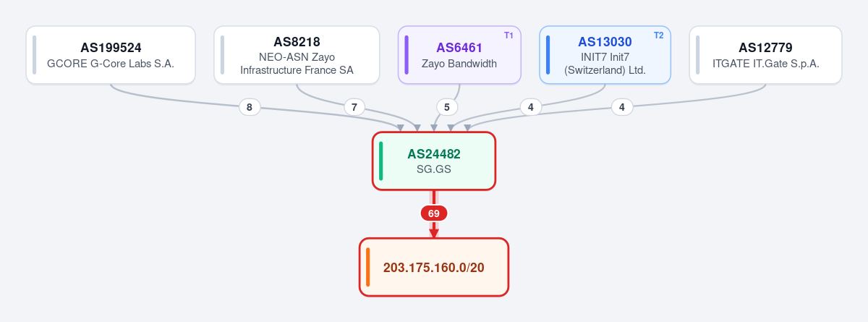
Task: Select the AS199524 GCORE node
Action: pos(111,55)
